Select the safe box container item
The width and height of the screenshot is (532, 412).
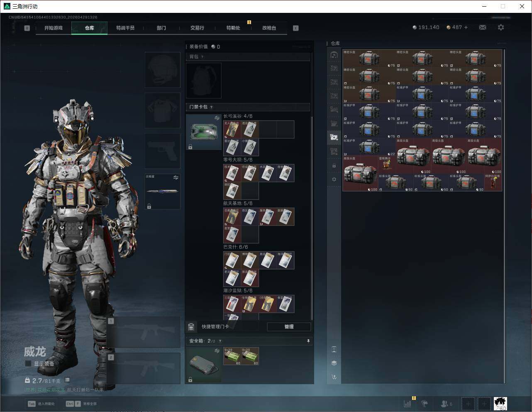click(x=204, y=365)
